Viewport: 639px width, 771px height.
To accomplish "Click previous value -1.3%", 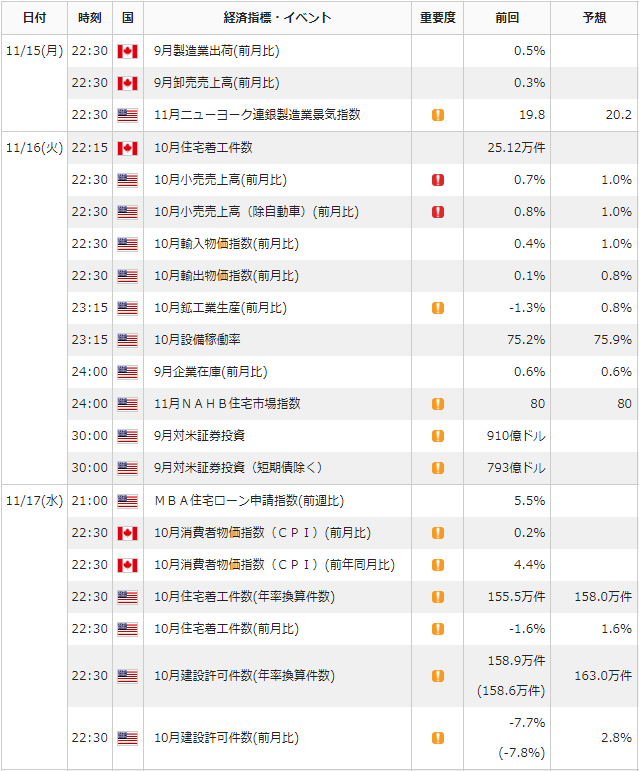I will [x=527, y=308].
